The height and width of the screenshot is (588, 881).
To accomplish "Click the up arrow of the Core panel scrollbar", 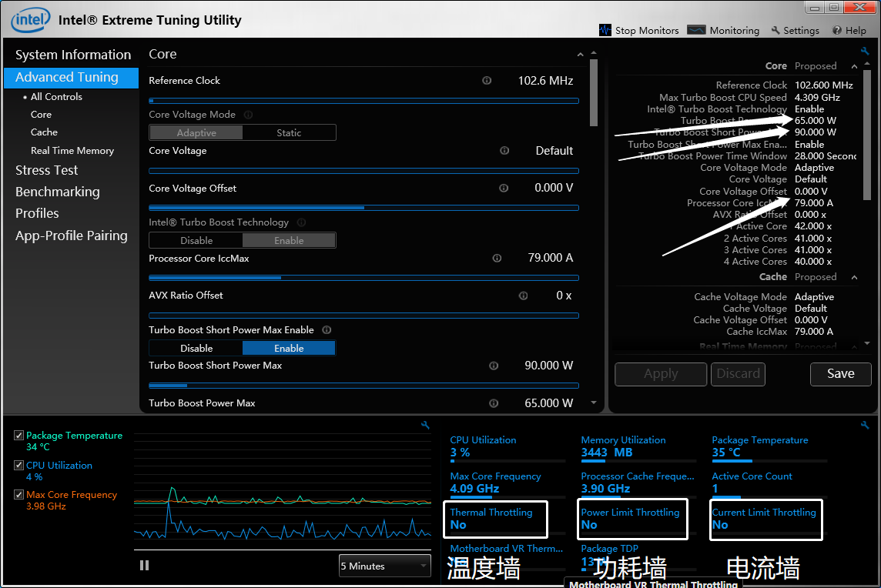I will pos(594,53).
